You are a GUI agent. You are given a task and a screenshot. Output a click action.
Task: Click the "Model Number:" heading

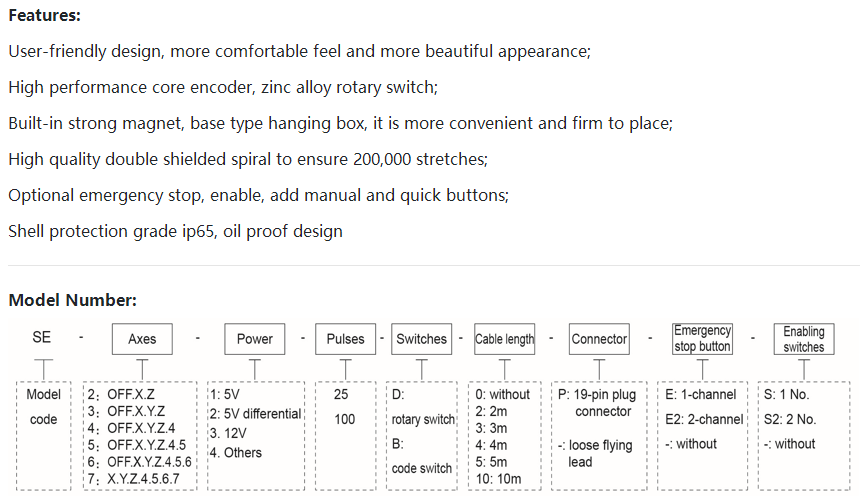pos(72,300)
